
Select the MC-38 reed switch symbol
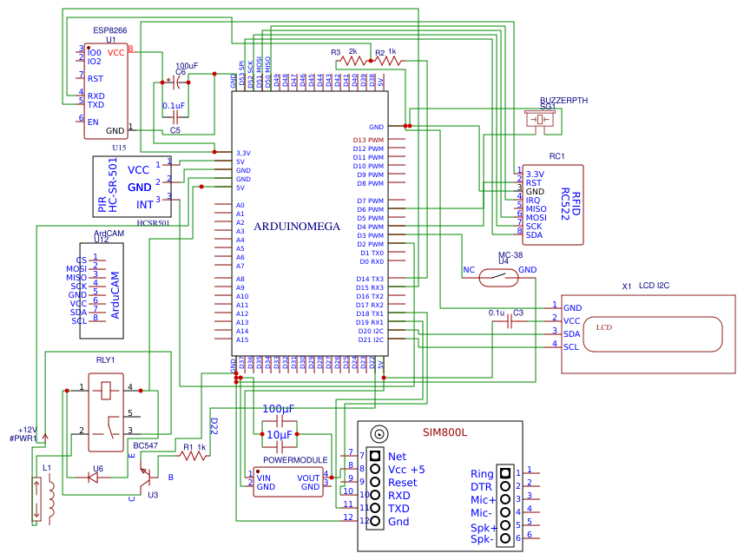[498, 278]
